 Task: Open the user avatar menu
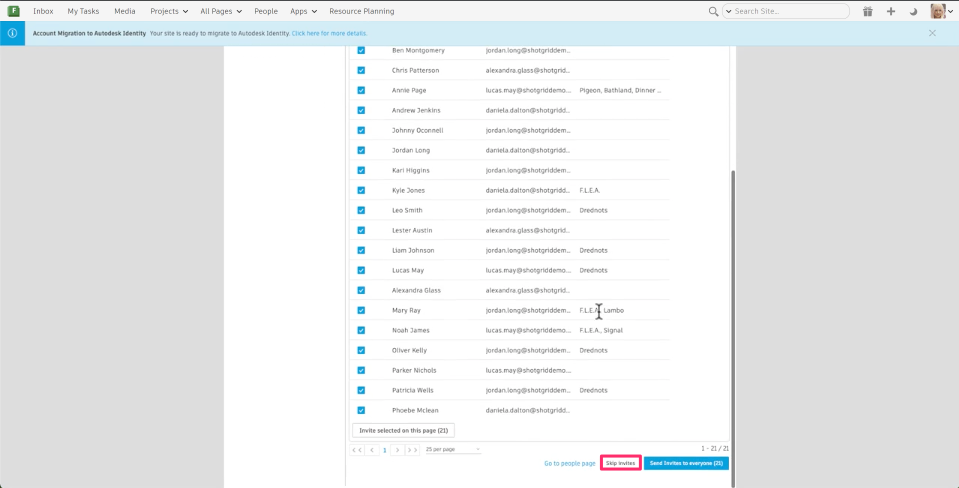(x=941, y=11)
